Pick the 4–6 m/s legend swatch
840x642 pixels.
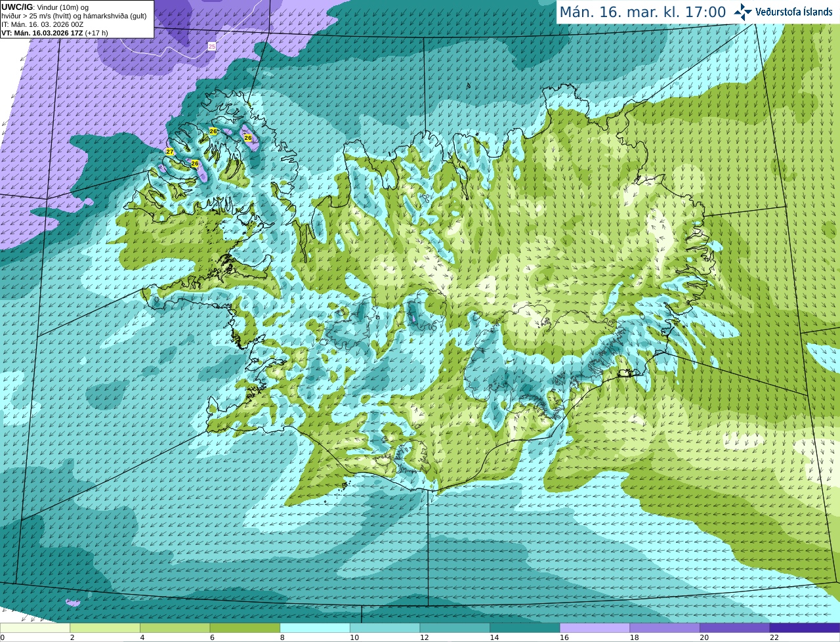(x=175, y=628)
